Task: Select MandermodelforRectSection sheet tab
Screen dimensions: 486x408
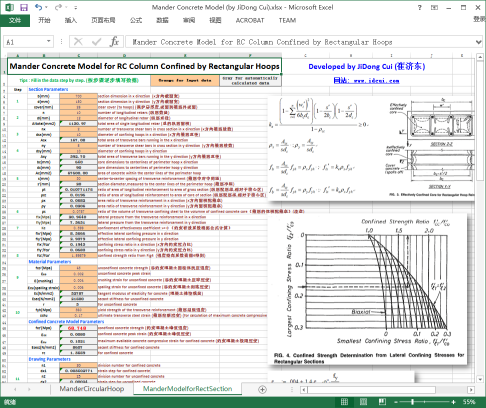Action: coord(187,389)
